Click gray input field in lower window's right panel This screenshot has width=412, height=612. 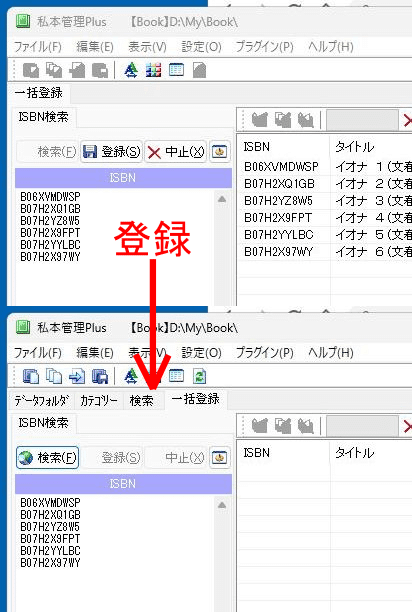click(362, 426)
